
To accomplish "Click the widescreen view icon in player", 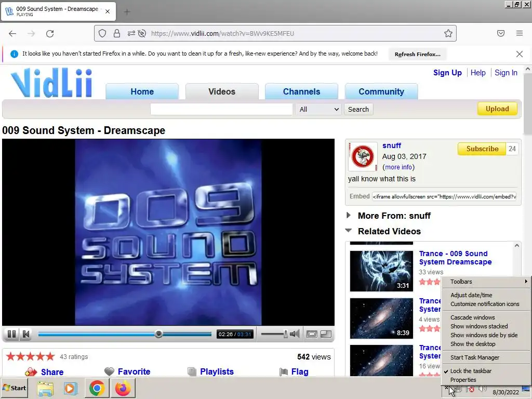I will 312,334.
